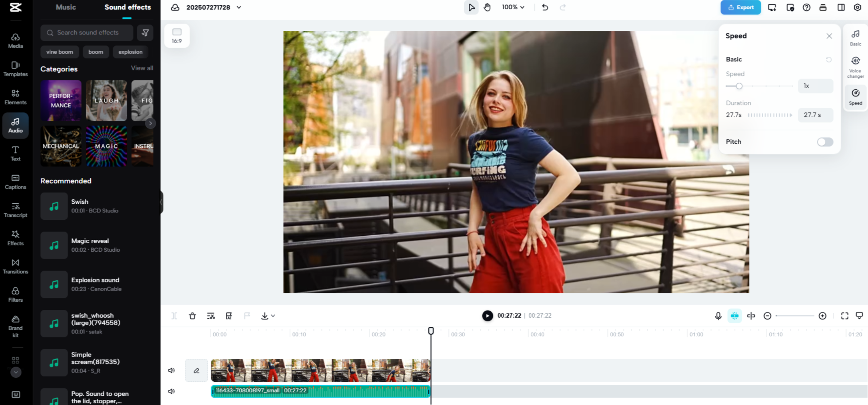Viewport: 868px width, 405px height.
Task: Mute the video track speaker icon
Action: [x=171, y=370]
